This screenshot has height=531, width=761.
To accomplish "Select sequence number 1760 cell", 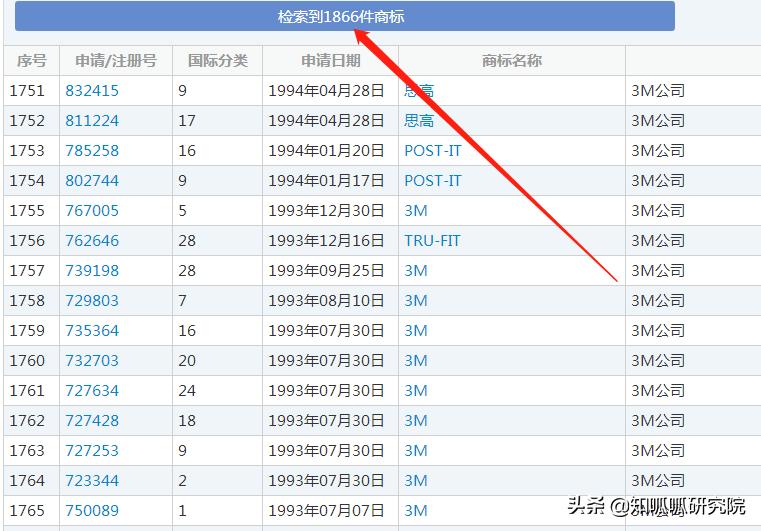I will pos(32,361).
